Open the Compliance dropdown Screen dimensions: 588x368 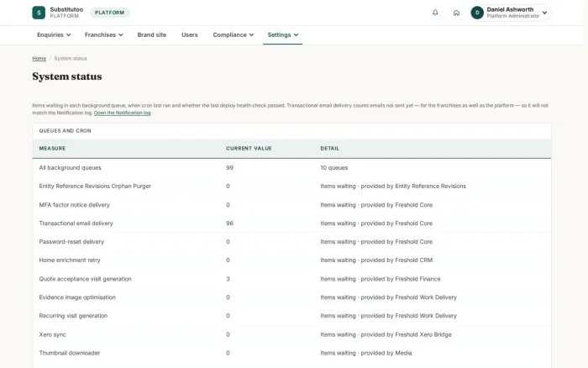click(x=234, y=35)
